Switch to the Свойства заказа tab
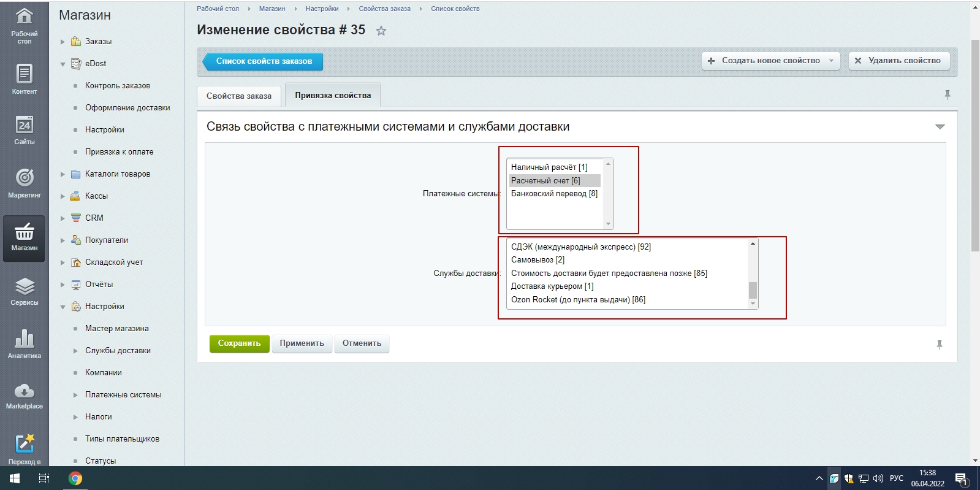The width and height of the screenshot is (980, 490). pyautogui.click(x=239, y=96)
